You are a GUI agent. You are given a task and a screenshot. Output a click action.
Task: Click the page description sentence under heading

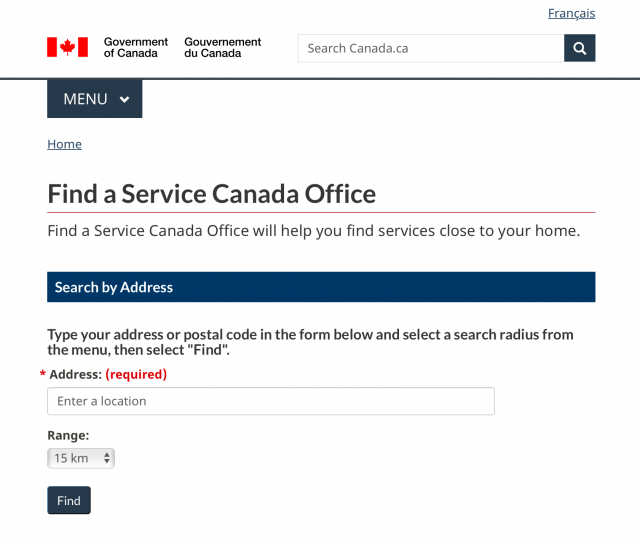(x=313, y=231)
